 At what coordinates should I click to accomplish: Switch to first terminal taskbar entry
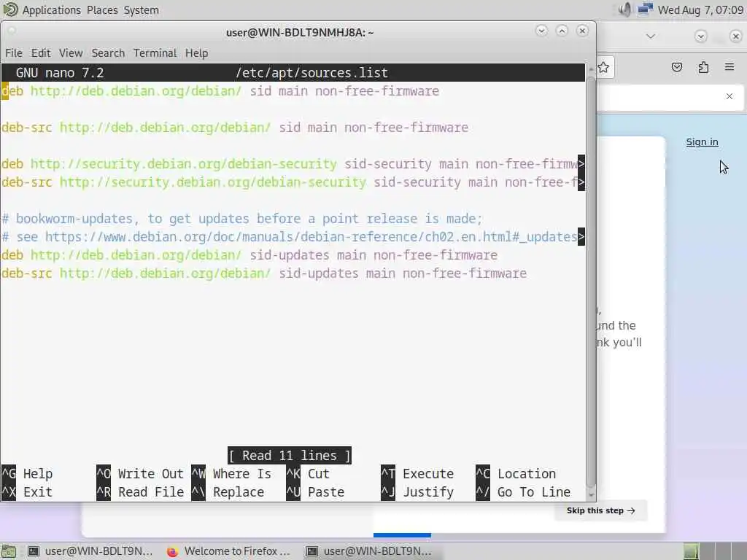[x=89, y=551]
